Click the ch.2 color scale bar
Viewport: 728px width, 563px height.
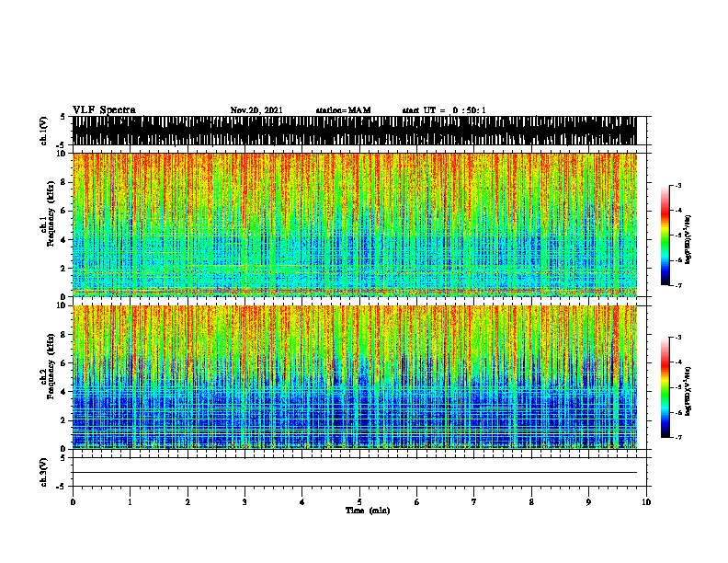(665, 387)
